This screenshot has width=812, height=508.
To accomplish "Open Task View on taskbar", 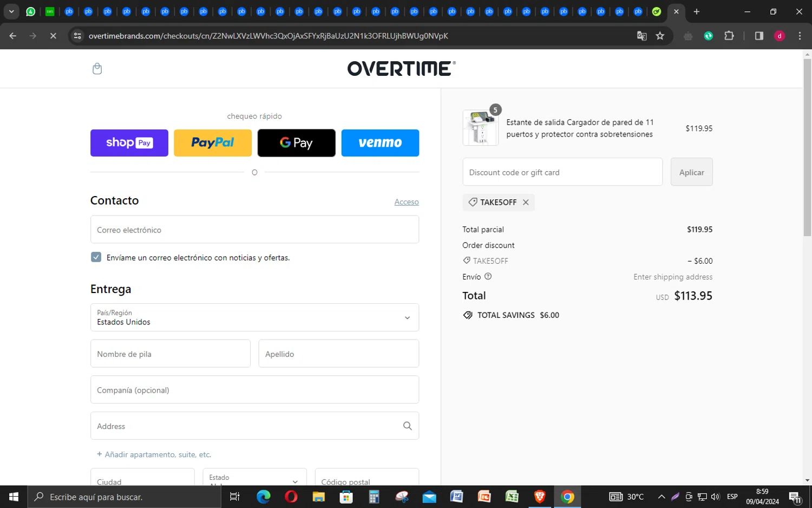I will [234, 497].
